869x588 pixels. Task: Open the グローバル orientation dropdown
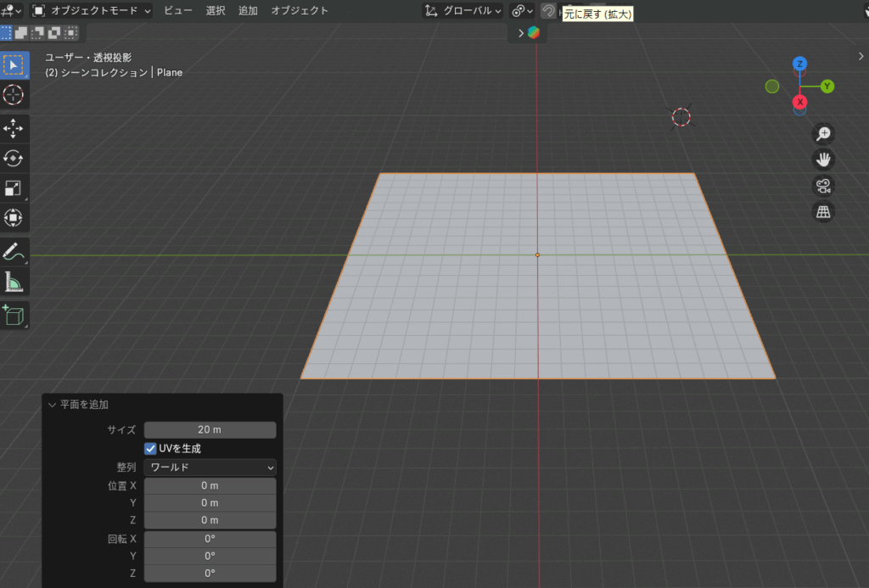[x=462, y=11]
